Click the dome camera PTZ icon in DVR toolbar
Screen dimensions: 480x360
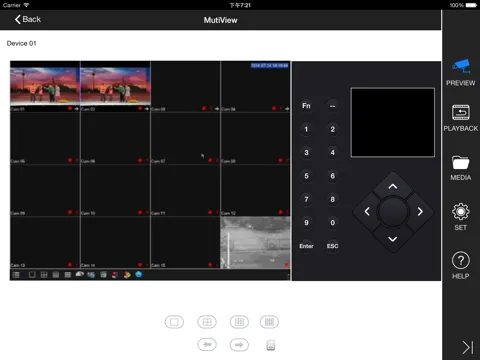[79, 275]
